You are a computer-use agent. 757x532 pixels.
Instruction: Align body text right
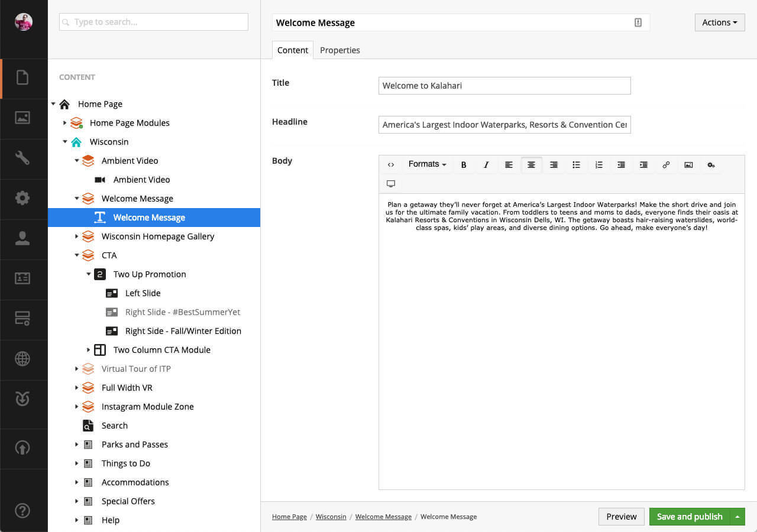554,165
